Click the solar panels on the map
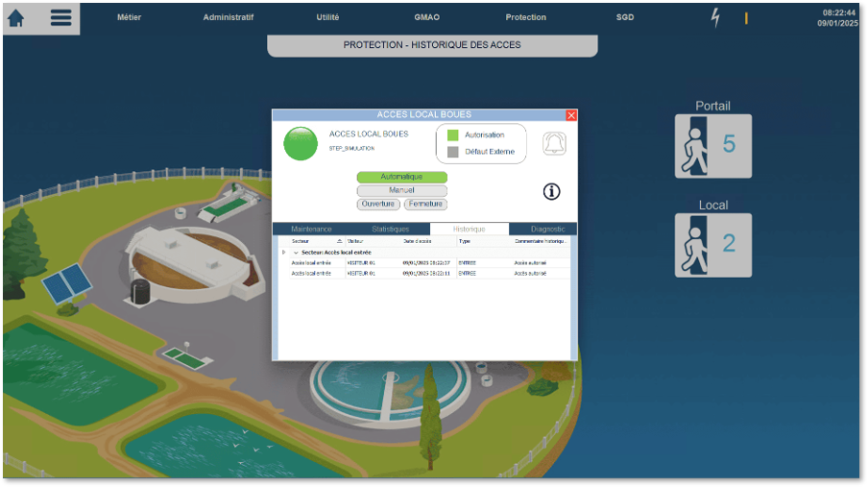The image size is (868, 487). pos(67,283)
